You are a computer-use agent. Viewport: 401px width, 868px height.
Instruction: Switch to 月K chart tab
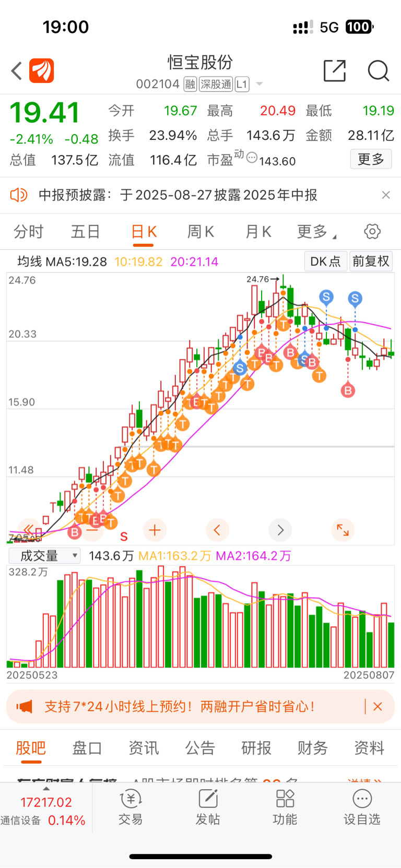(x=258, y=231)
